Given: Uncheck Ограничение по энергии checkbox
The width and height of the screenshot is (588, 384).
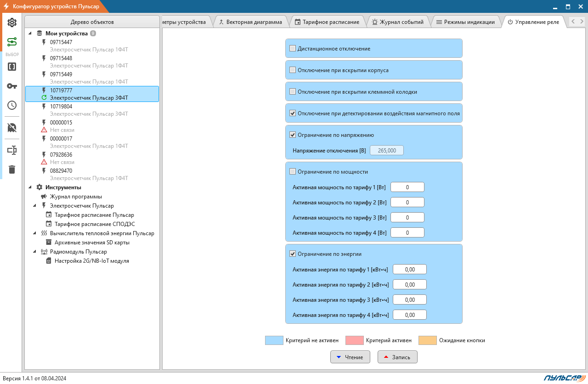Looking at the screenshot, I should coord(293,254).
